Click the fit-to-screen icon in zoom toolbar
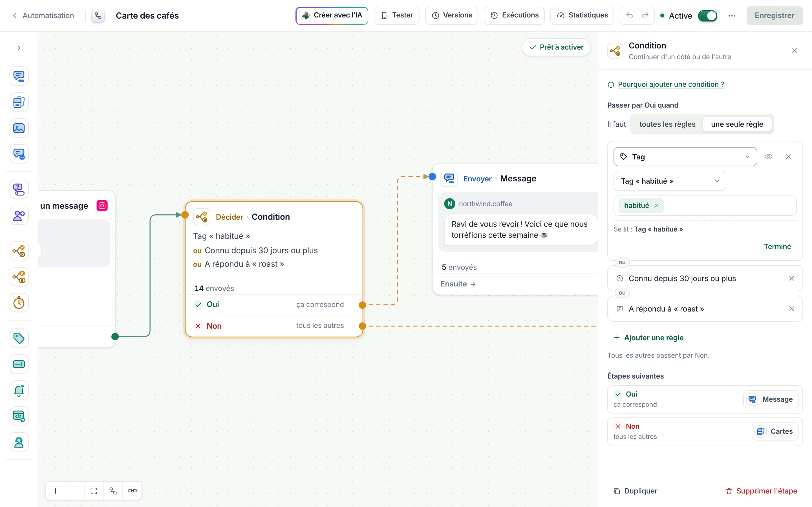This screenshot has width=812, height=507. (94, 491)
